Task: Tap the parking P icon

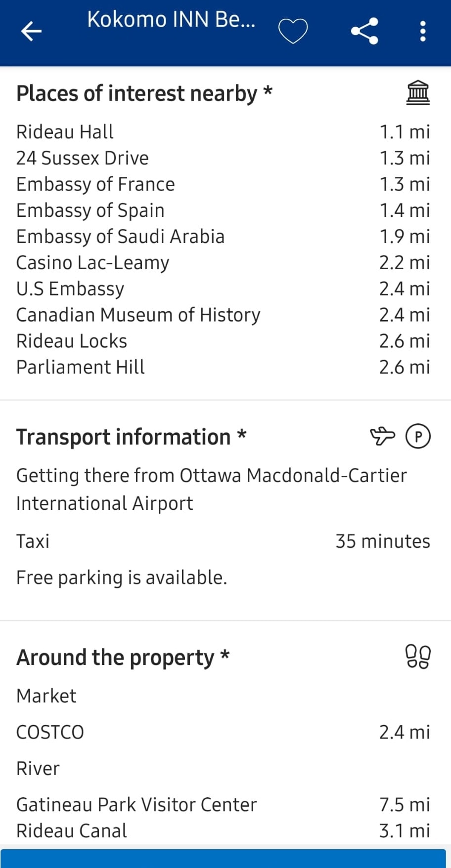Action: (x=418, y=436)
